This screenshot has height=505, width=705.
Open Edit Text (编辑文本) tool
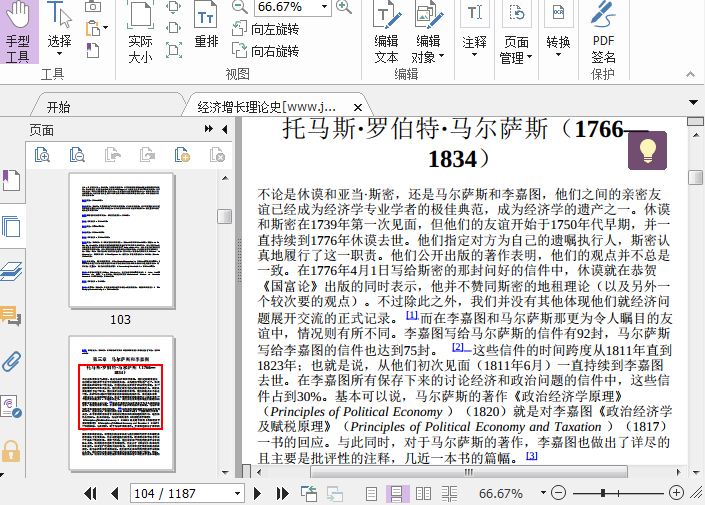(387, 32)
